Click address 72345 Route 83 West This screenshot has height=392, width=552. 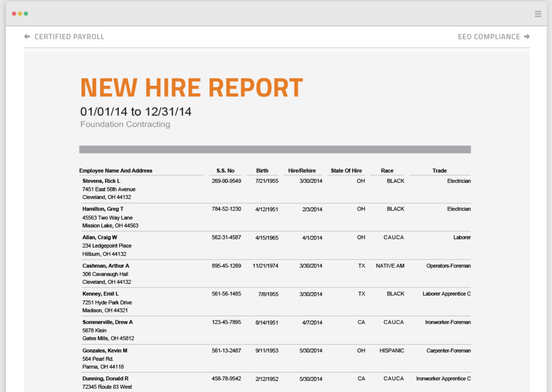pos(107,387)
